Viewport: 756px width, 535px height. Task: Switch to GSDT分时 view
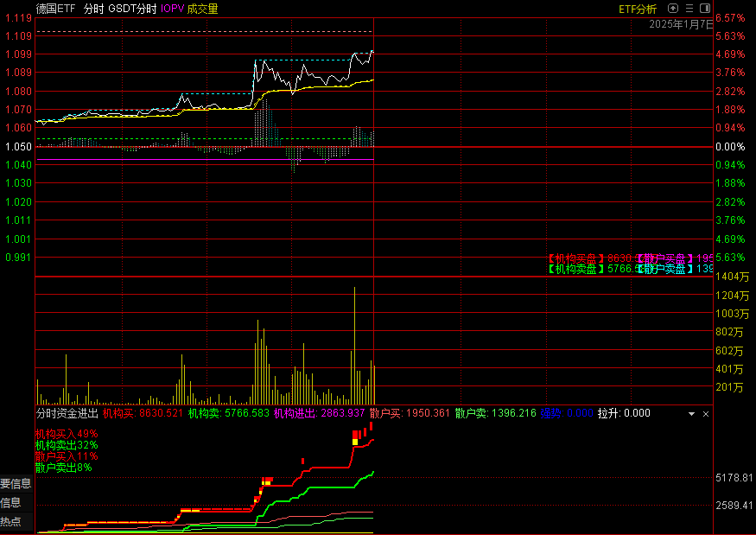tap(132, 9)
